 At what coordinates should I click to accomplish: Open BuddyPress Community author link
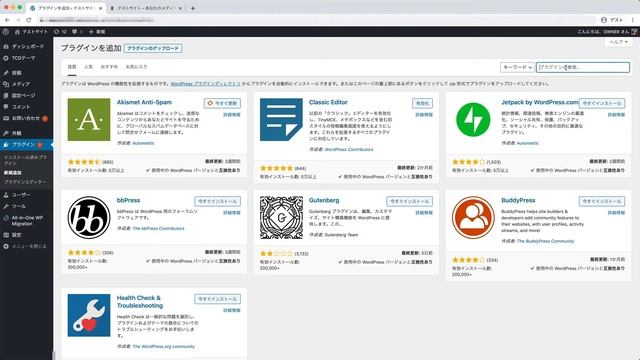[545, 241]
